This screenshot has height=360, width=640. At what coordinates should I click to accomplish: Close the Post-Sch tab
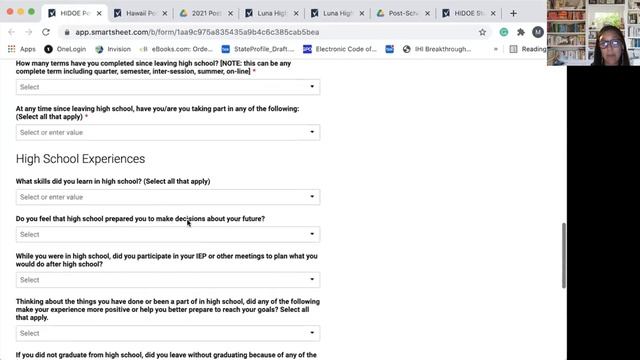[x=427, y=13]
